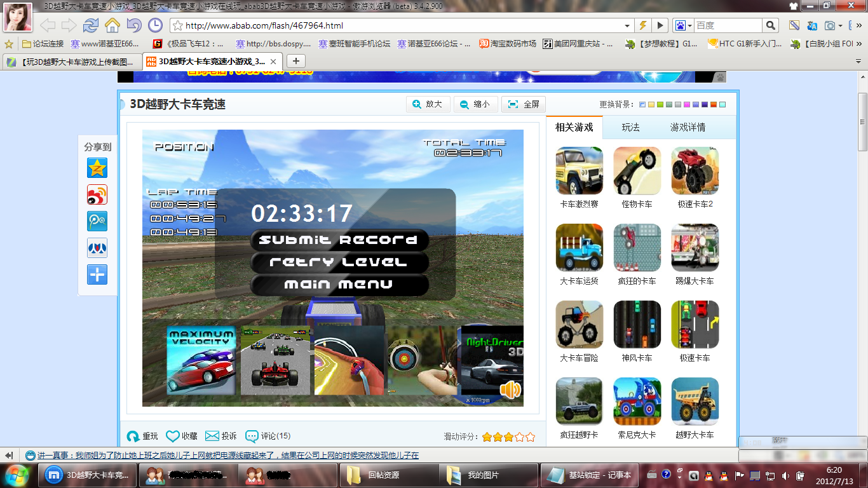Go forward to the next page

pyautogui.click(x=69, y=25)
